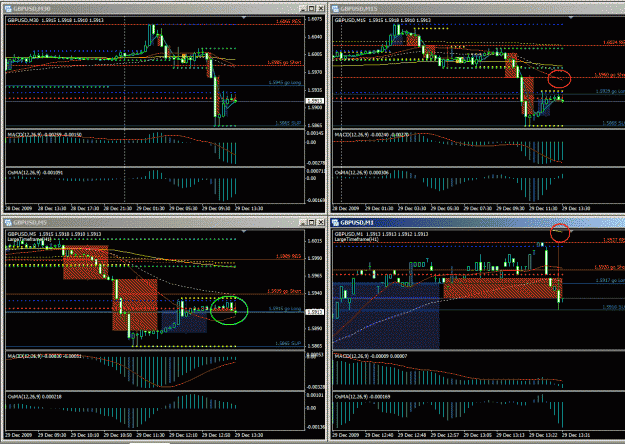
Task: Close the GBPUSD,M5 chart window
Action: (x=320, y=222)
